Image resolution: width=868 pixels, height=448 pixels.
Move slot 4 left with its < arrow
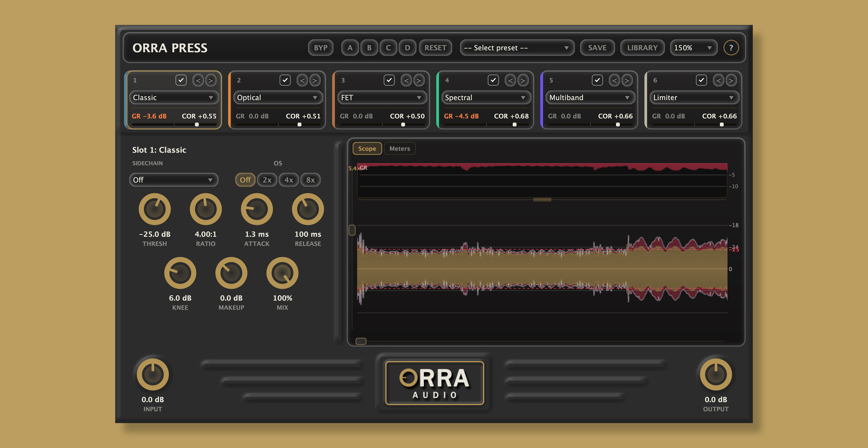[x=510, y=80]
